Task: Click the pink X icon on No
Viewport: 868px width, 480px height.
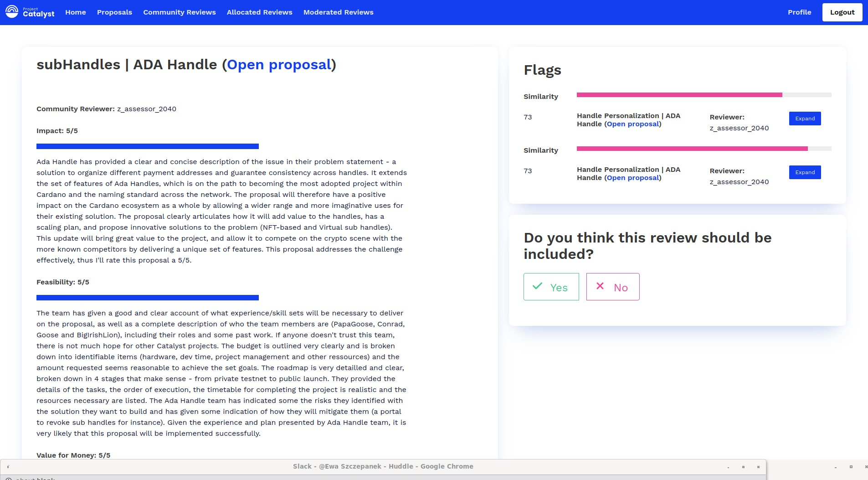Action: point(600,286)
